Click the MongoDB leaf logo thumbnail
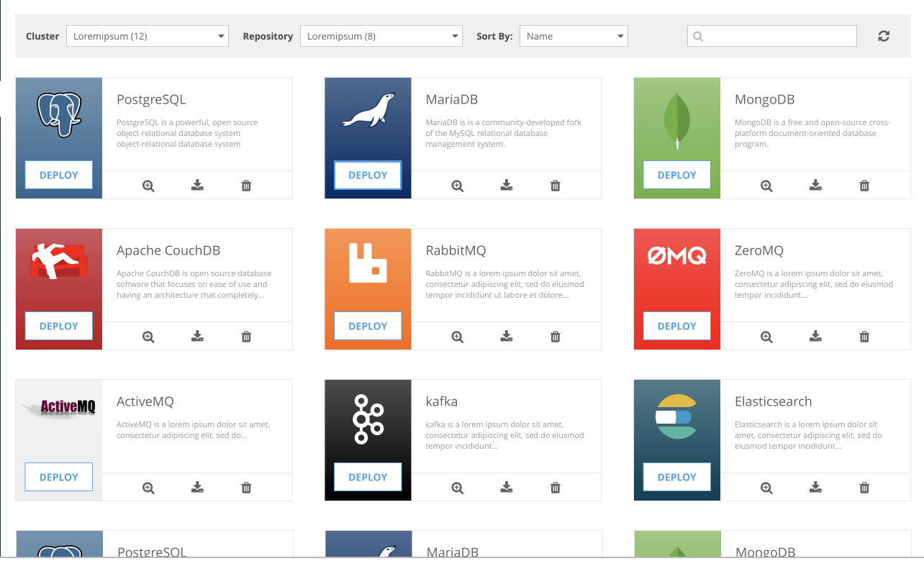This screenshot has width=924, height=561. pyautogui.click(x=677, y=121)
